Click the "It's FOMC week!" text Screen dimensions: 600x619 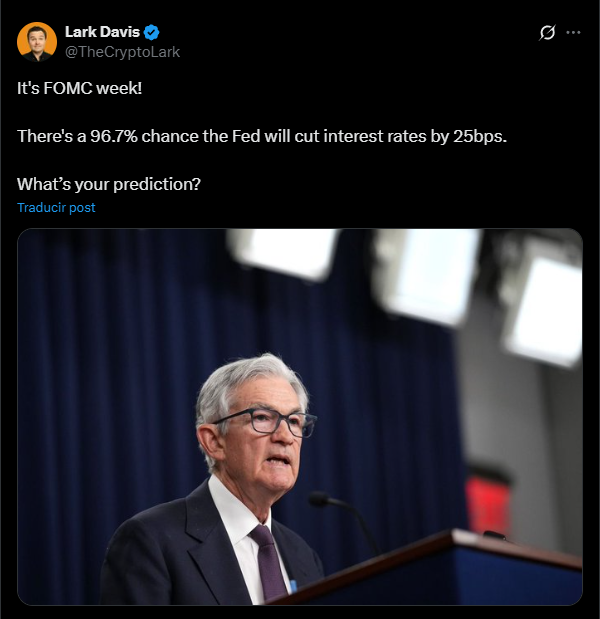pyautogui.click(x=80, y=88)
